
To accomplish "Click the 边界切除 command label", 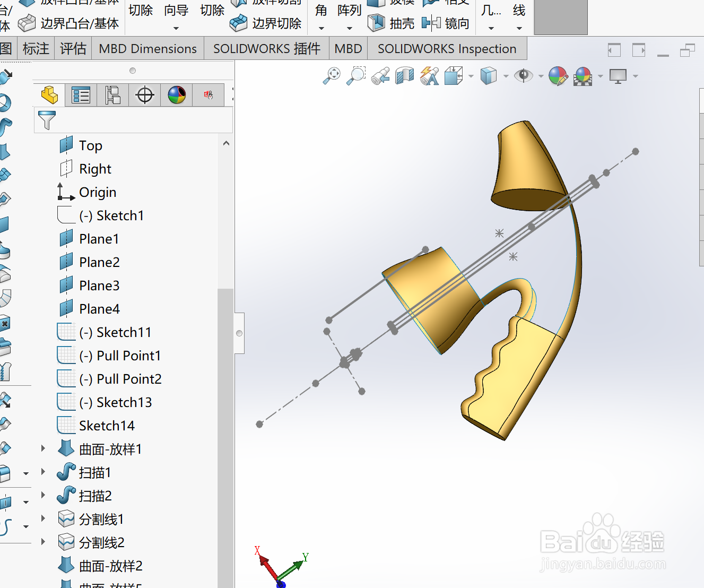I will click(277, 23).
